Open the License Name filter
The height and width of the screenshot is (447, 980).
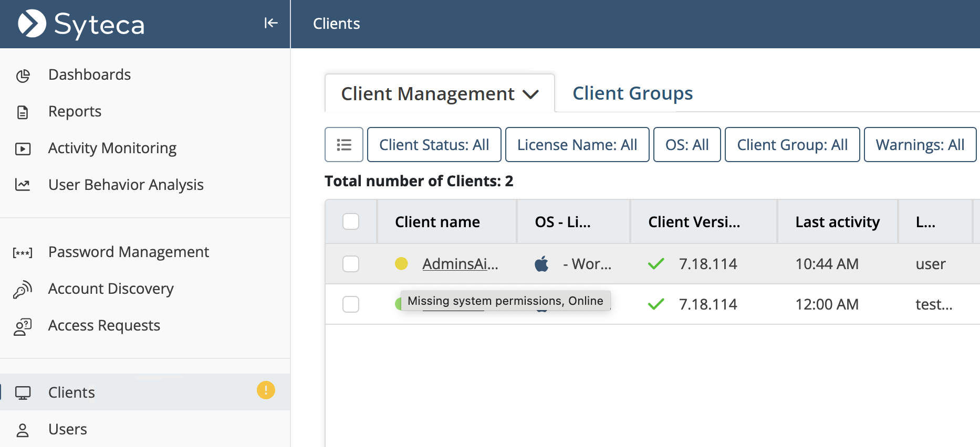point(577,145)
